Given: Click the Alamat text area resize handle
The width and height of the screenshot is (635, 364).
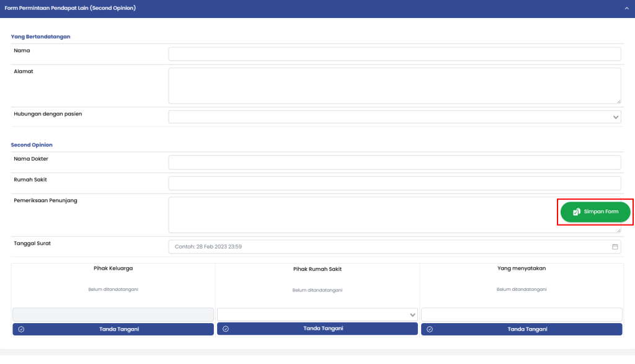Looking at the screenshot, I should [618, 101].
